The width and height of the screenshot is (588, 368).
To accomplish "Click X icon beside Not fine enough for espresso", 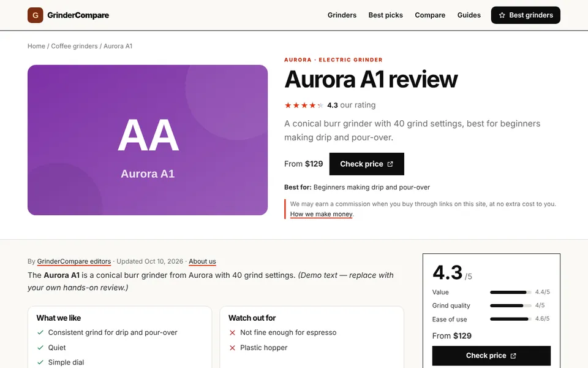I will tap(233, 332).
